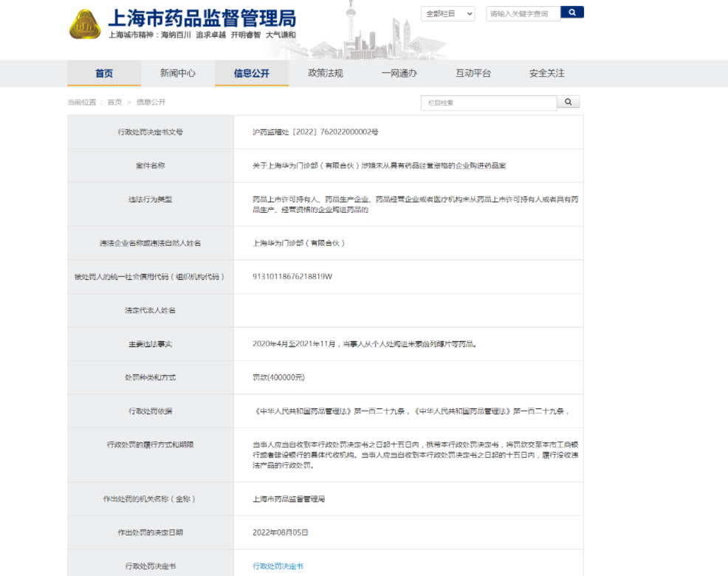Go to the 首页 navigation tab
728x576 pixels.
[104, 73]
